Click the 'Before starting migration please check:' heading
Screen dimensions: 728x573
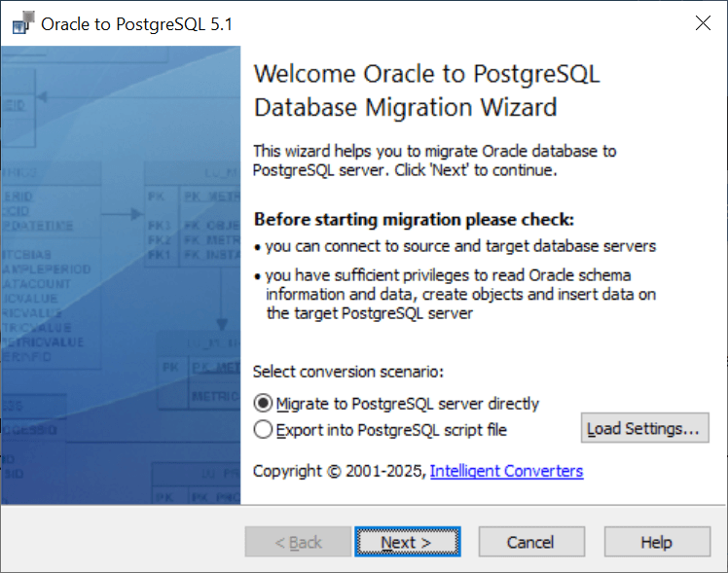click(414, 220)
